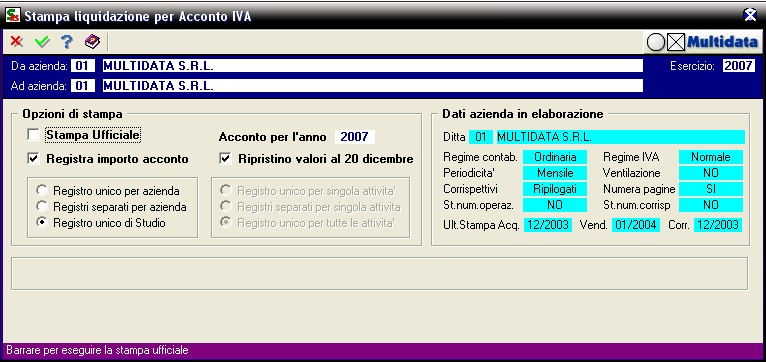Click the app icon in the title bar
The height and width of the screenshot is (362, 766).
coord(13,15)
